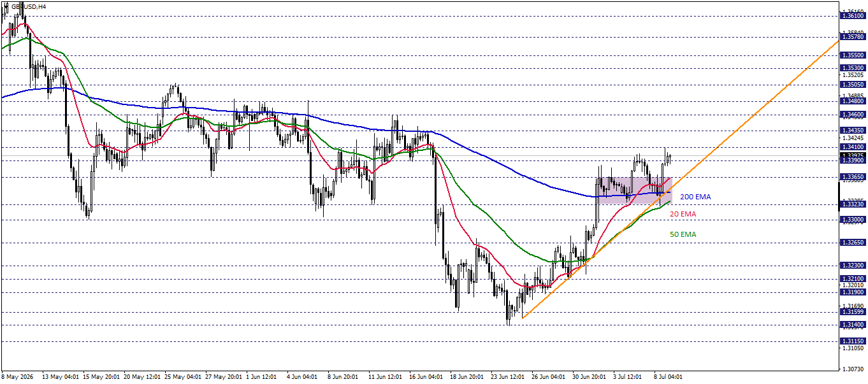Click the 20 EMA label
The height and width of the screenshot is (384, 868).
click(683, 215)
